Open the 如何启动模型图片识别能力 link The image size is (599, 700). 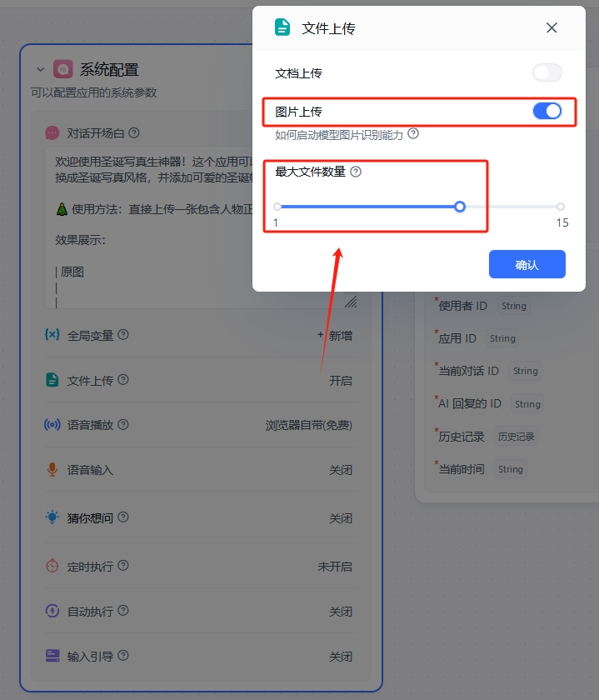(x=339, y=135)
